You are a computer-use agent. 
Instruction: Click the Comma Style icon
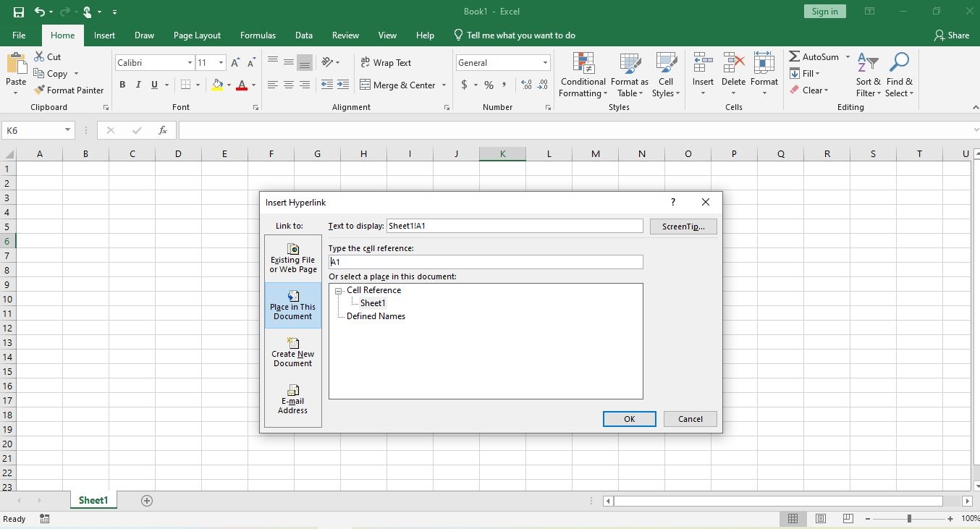(x=505, y=85)
